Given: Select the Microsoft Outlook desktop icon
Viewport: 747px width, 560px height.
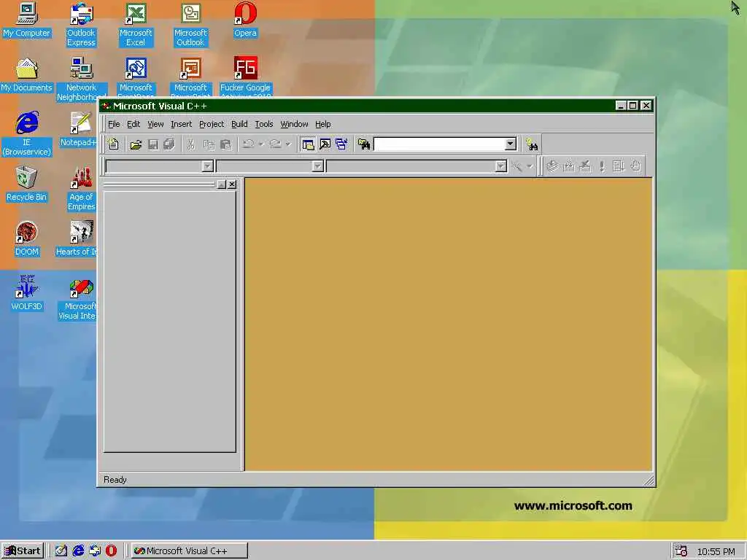Looking at the screenshot, I should [x=190, y=25].
